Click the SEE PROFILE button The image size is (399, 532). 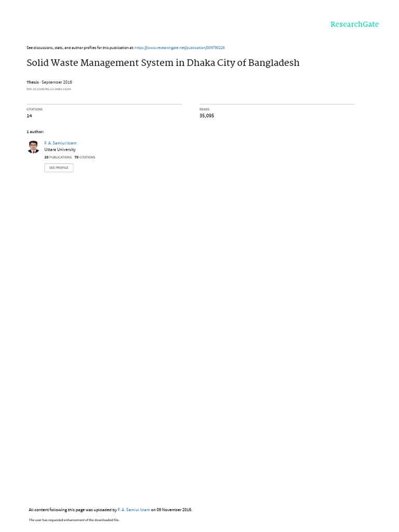point(59,168)
